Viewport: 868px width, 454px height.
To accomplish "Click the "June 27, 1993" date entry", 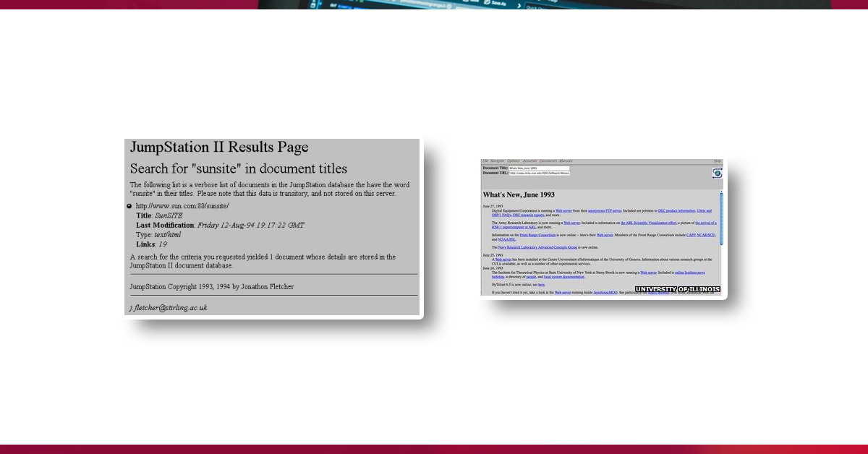I will 493,206.
